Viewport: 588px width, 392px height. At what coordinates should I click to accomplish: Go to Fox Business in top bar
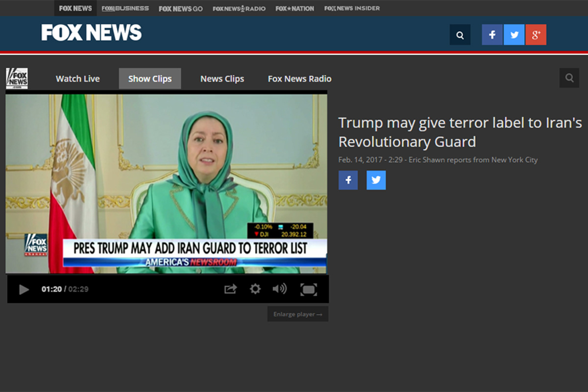click(125, 8)
